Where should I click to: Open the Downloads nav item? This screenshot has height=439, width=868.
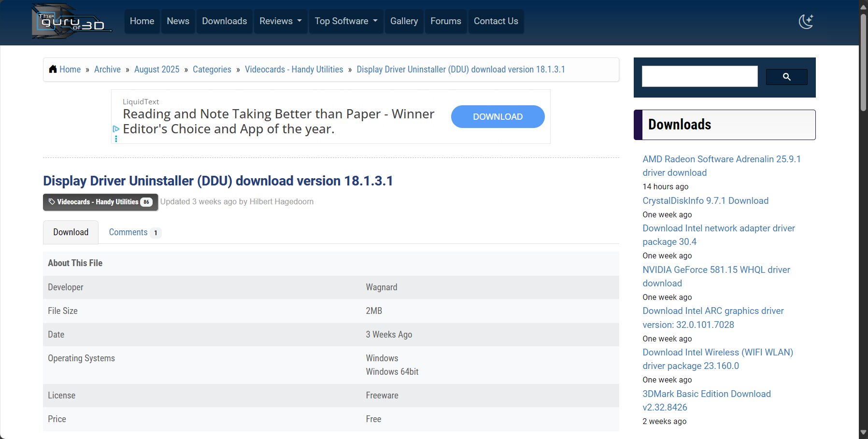[x=224, y=21]
